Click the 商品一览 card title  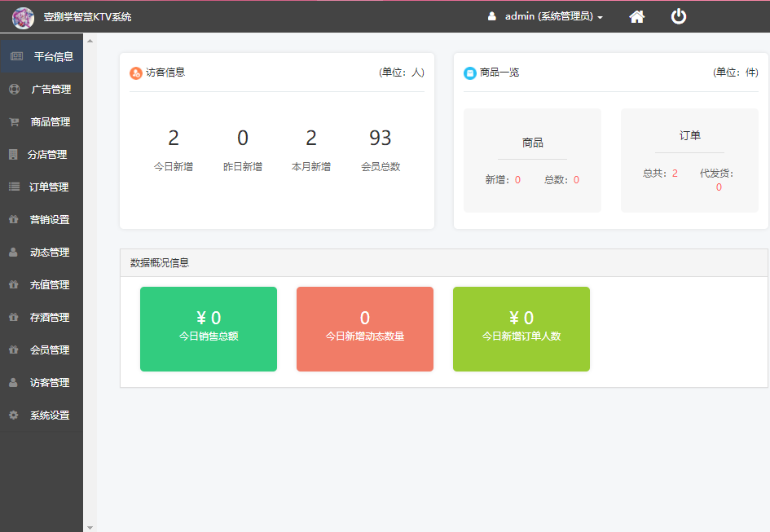pos(499,73)
